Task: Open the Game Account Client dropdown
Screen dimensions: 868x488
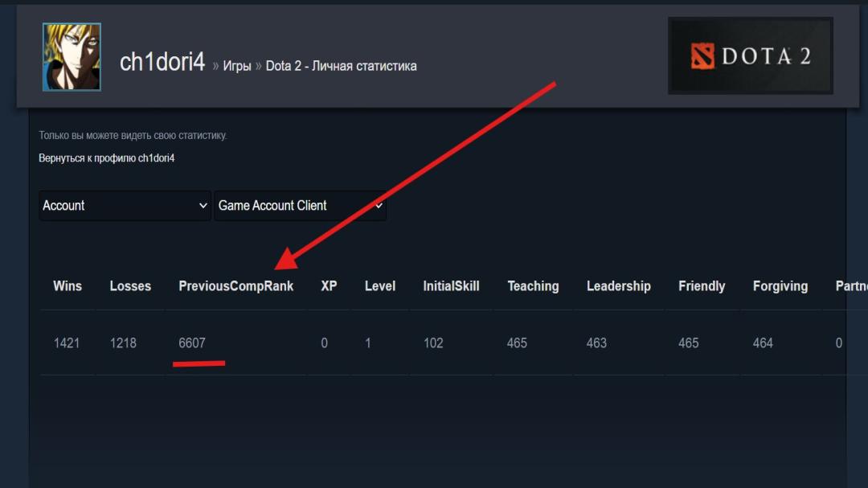Action: pos(300,206)
